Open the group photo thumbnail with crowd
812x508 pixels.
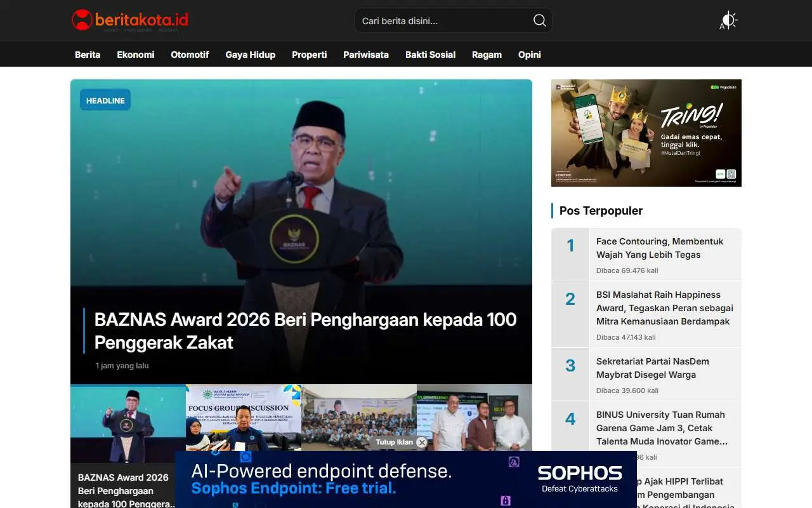coord(359,418)
